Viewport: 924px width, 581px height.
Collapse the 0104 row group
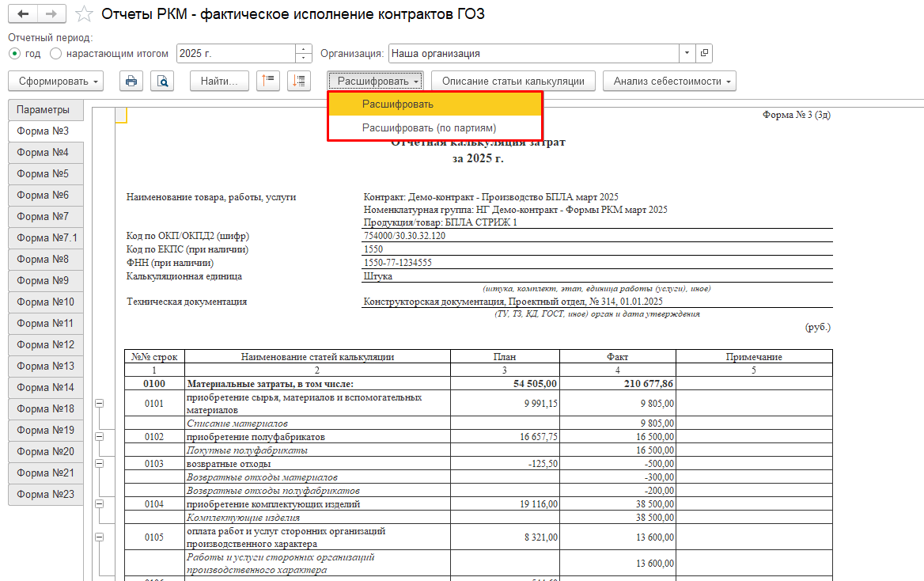pyautogui.click(x=100, y=504)
